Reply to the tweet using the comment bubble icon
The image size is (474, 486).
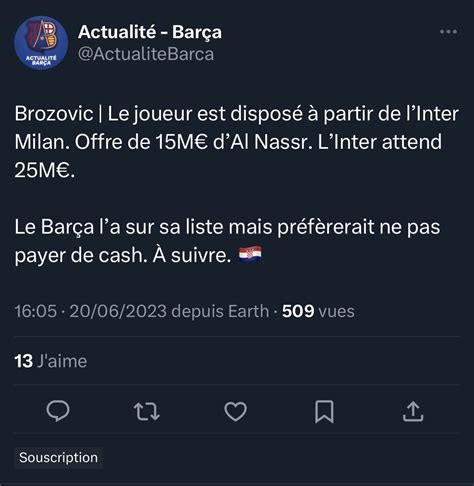58,411
